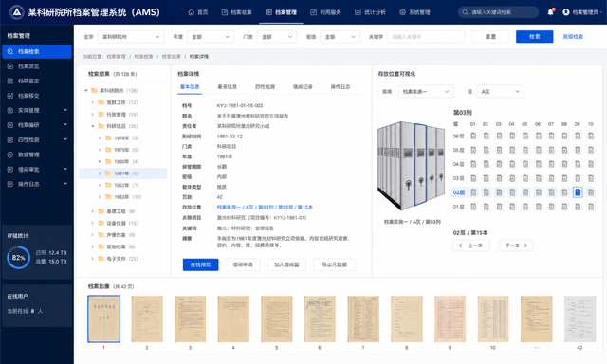607x364 pixels.
Task: Open 档案移交 in the left sidebar
Action: [x=37, y=96]
